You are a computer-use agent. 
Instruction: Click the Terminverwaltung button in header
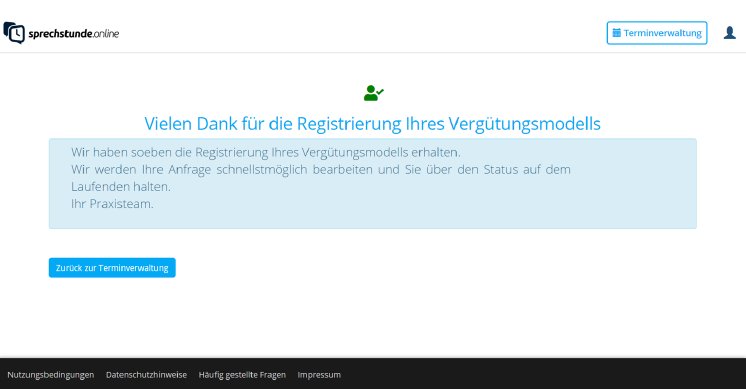click(657, 33)
